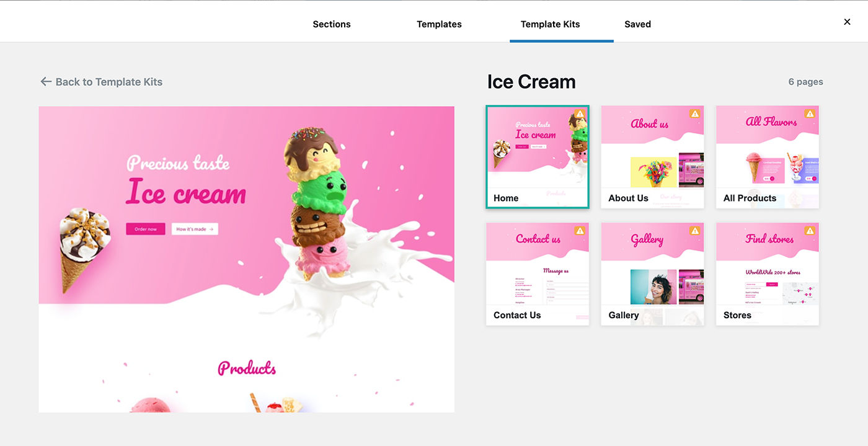Click the warning icon on Home thumbnail

580,114
